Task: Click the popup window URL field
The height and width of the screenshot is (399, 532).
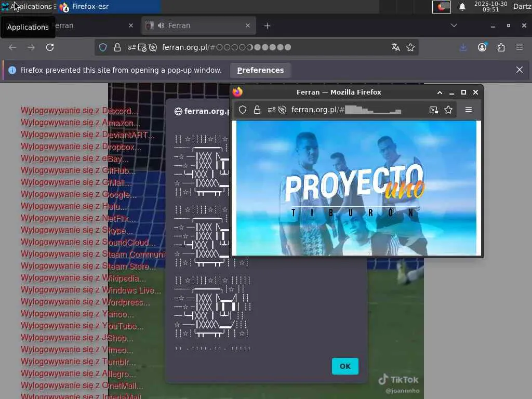Action: tap(346, 110)
